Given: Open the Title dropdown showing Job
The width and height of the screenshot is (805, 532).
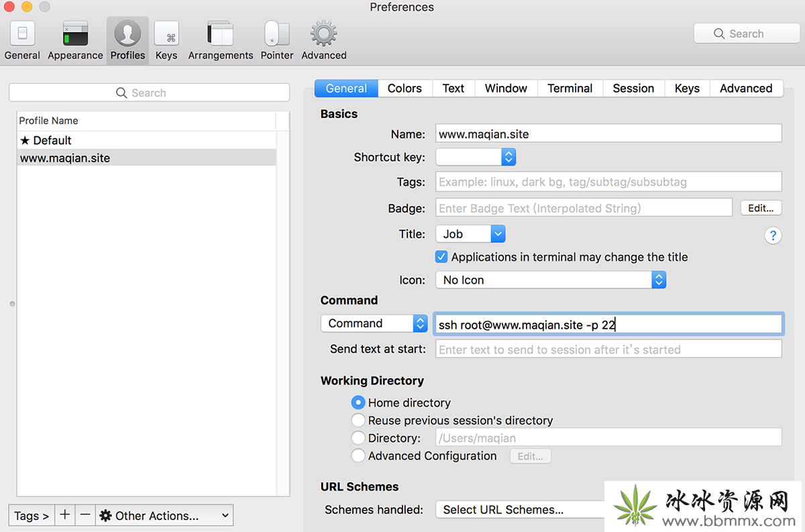Looking at the screenshot, I should 470,233.
